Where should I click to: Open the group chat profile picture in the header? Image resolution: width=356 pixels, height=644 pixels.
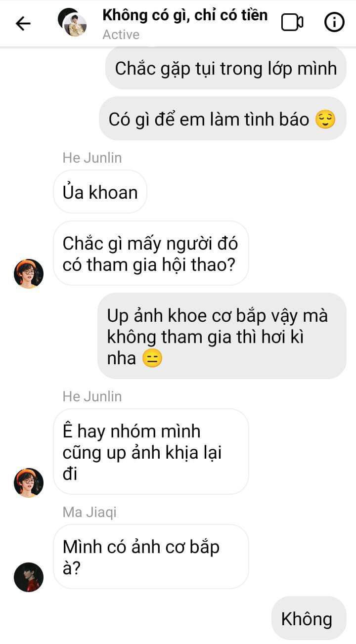[72, 23]
